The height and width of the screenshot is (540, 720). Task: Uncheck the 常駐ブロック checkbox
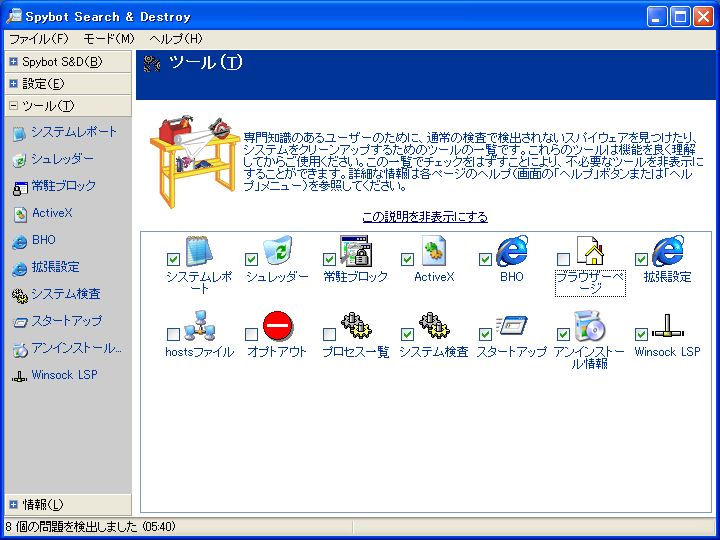pyautogui.click(x=329, y=259)
